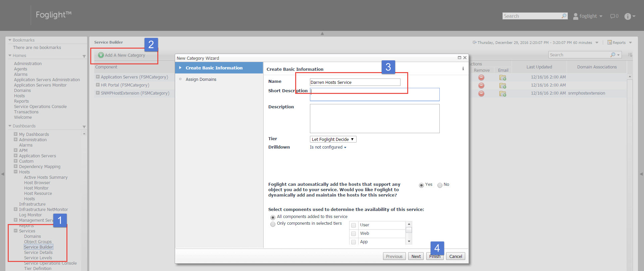Screen dimensions: 644x271
Task: Click the Next button in the wizard
Action: 416,256
